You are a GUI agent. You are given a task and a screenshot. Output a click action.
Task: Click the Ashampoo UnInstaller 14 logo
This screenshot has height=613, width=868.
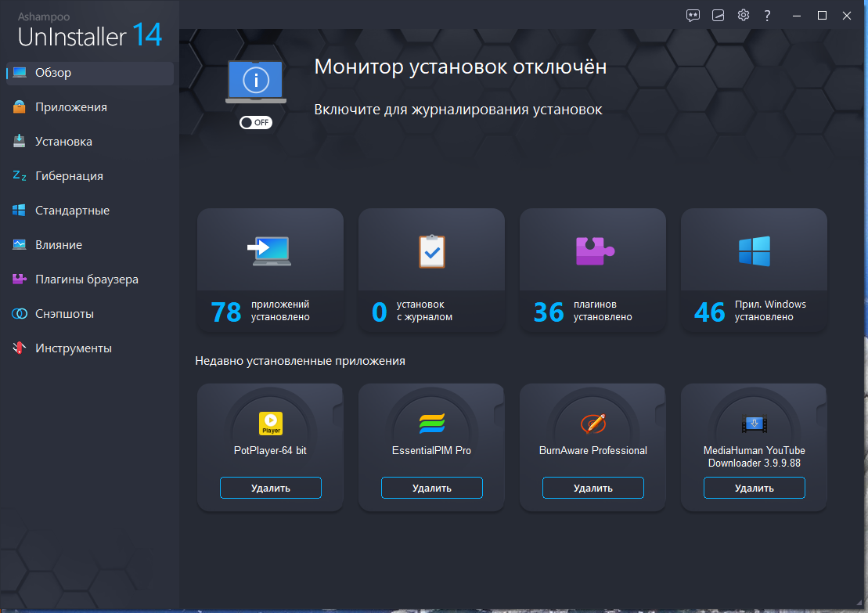coord(90,31)
